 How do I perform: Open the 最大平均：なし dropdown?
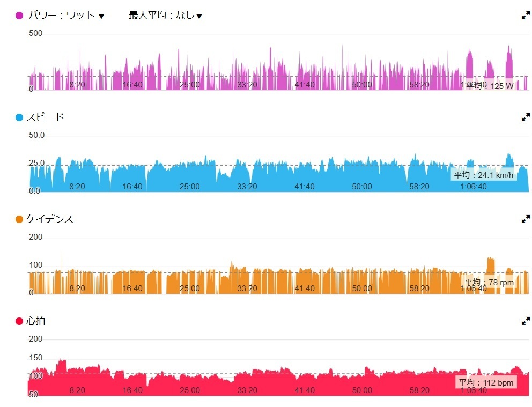(x=165, y=16)
